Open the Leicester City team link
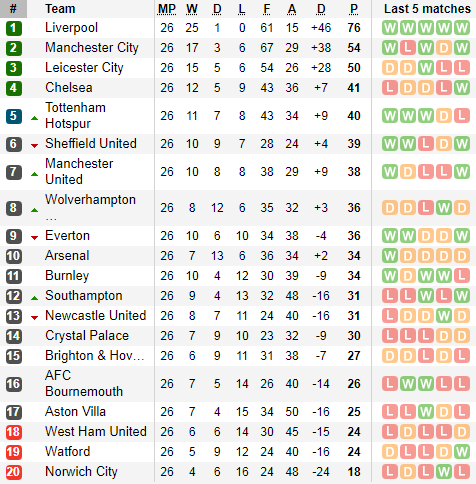Viewport: 476px width, 484px height. point(84,68)
